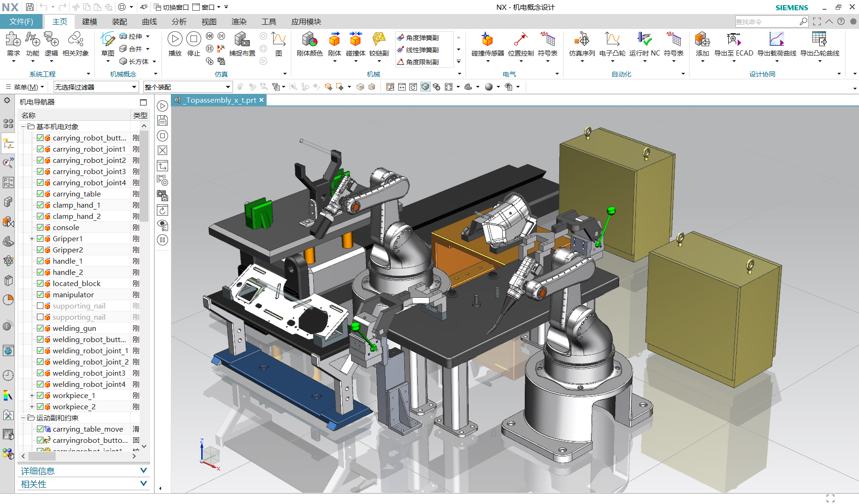Close the _Topassembly_x_t.prt tab
The height and width of the screenshot is (504, 859).
[261, 100]
